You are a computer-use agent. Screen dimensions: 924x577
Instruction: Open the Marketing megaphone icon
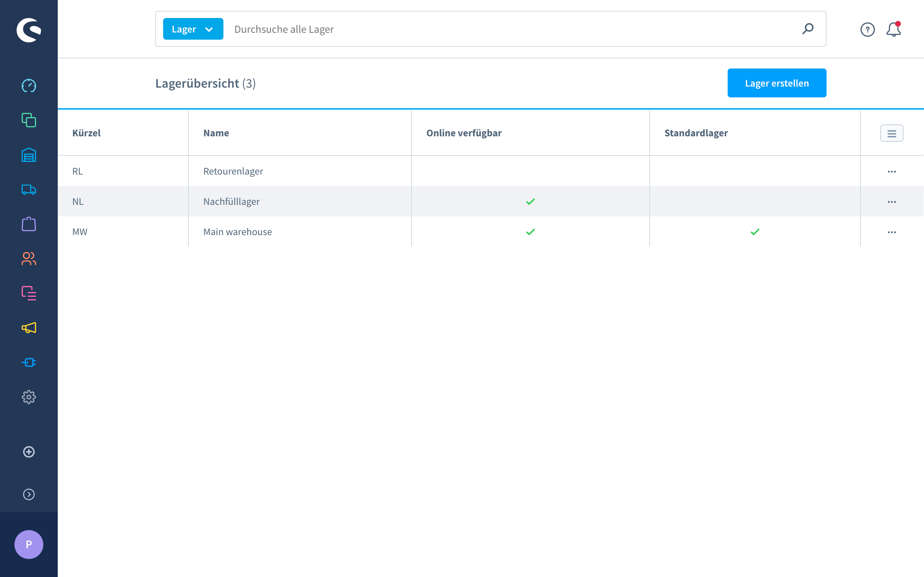tap(29, 328)
